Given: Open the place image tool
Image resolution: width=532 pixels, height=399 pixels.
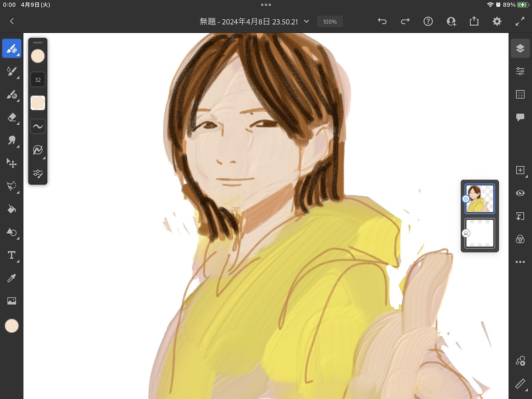Looking at the screenshot, I should (12, 301).
